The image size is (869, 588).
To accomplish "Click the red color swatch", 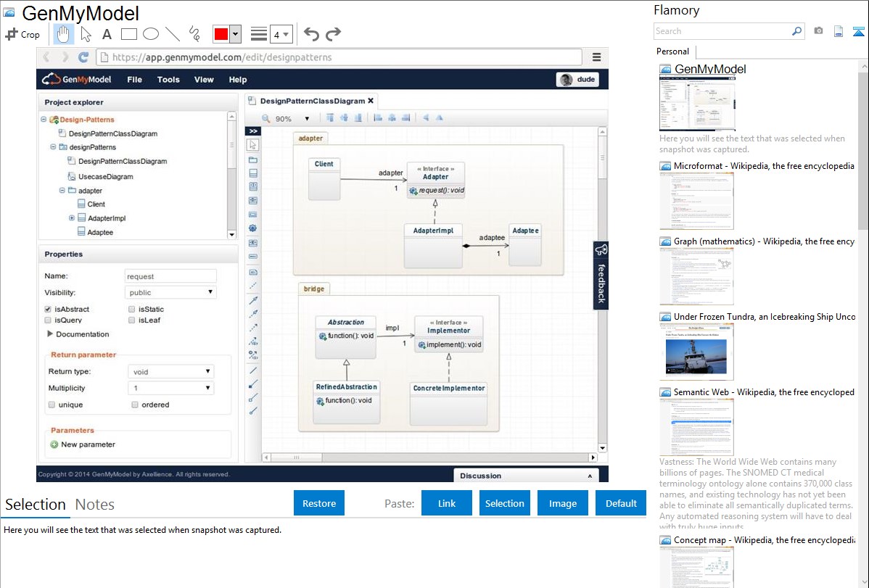I will (x=221, y=34).
